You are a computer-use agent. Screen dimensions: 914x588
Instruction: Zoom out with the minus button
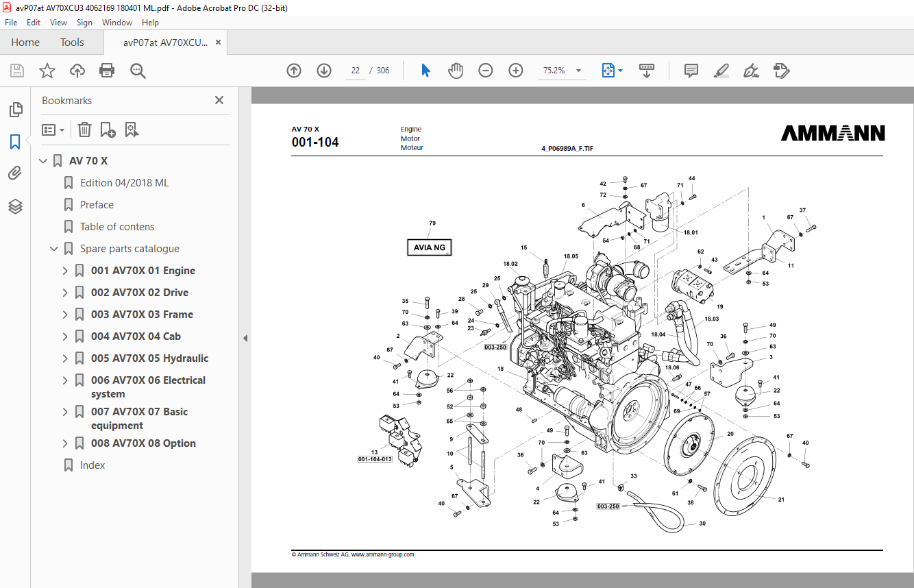coord(486,71)
